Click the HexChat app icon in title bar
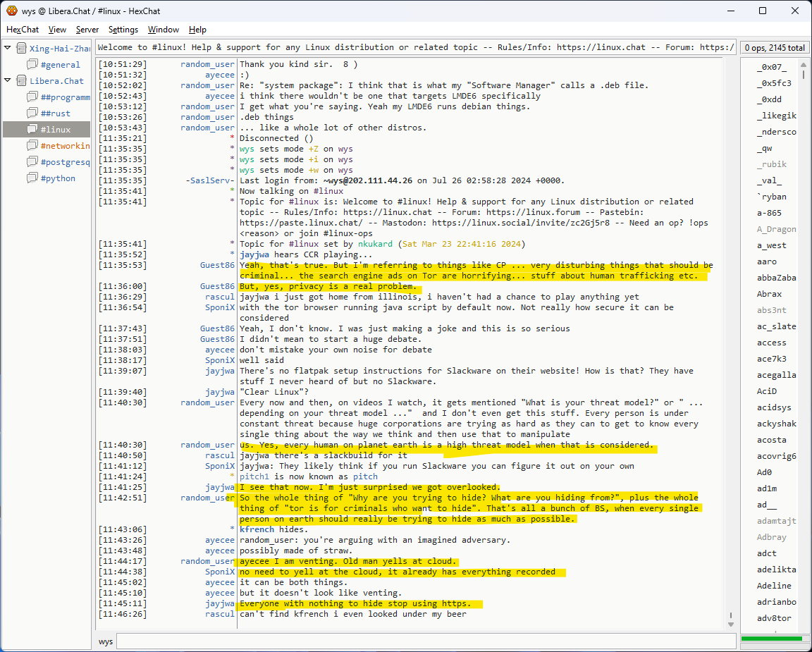Image resolution: width=812 pixels, height=652 pixels. pyautogui.click(x=11, y=11)
